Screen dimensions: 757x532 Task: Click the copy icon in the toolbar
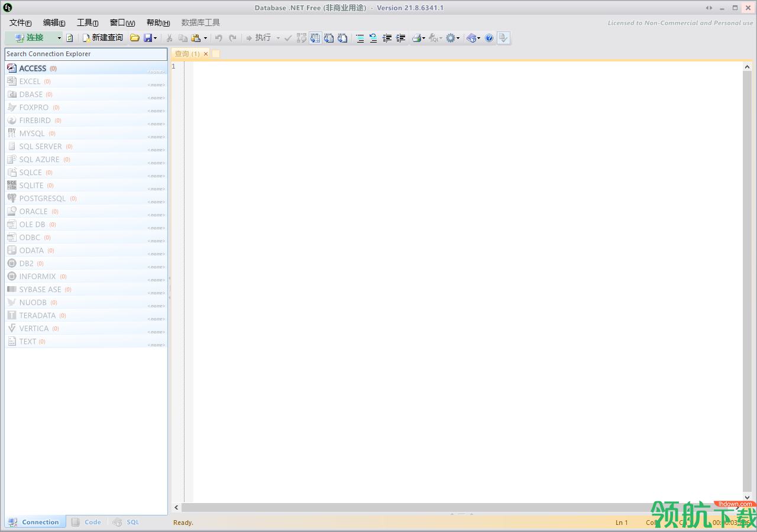tap(183, 38)
